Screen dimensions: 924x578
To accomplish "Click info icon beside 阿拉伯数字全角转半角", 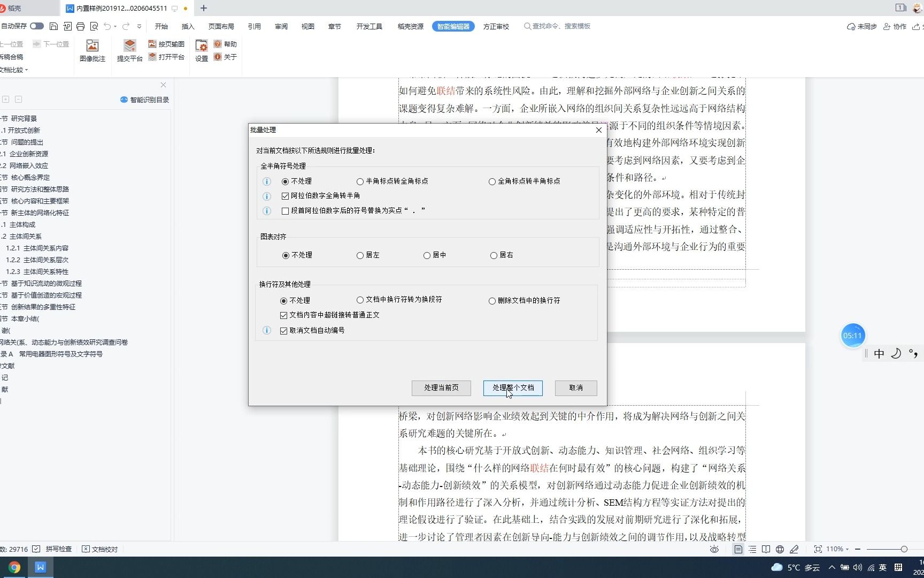I will [x=267, y=196].
